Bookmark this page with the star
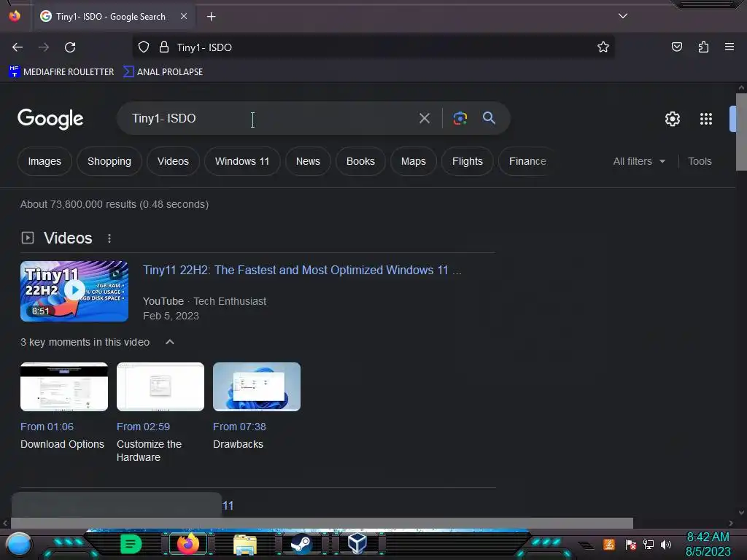747x560 pixels. tap(603, 47)
